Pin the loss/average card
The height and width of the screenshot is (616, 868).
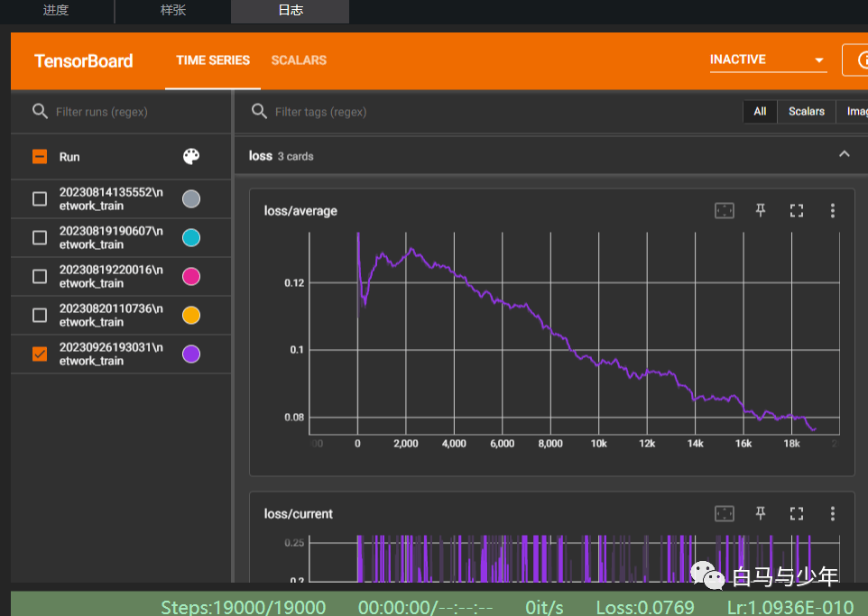tap(760, 210)
